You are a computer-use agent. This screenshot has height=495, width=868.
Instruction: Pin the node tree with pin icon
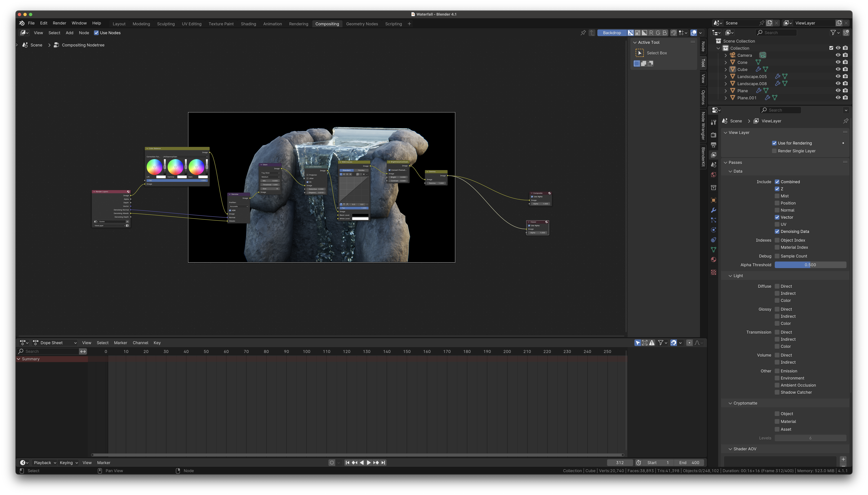coord(583,33)
